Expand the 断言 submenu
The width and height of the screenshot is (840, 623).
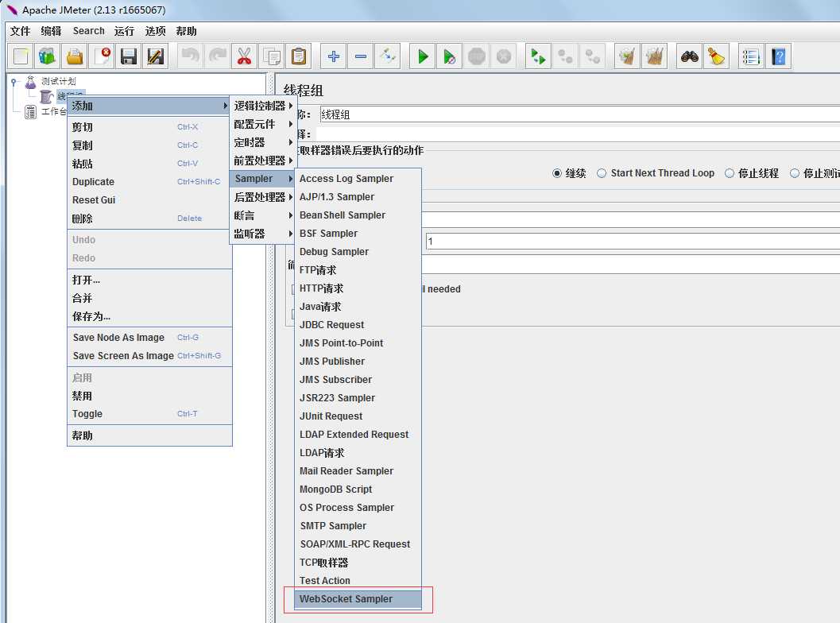pos(262,215)
